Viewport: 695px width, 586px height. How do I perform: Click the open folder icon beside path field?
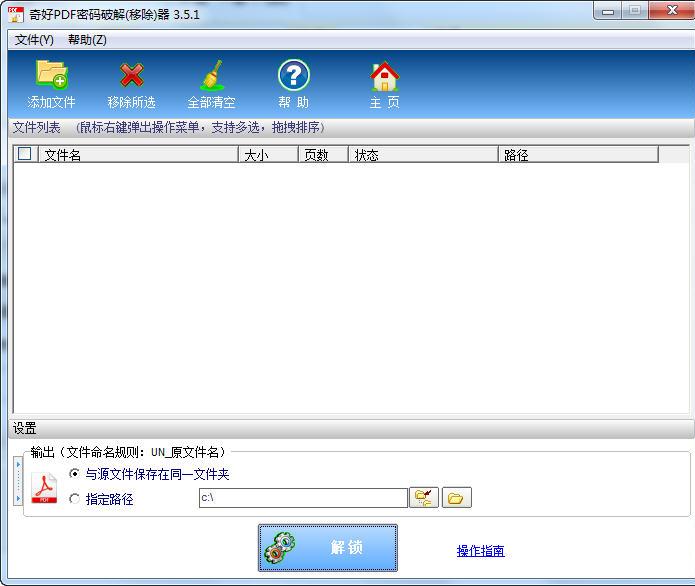point(456,498)
